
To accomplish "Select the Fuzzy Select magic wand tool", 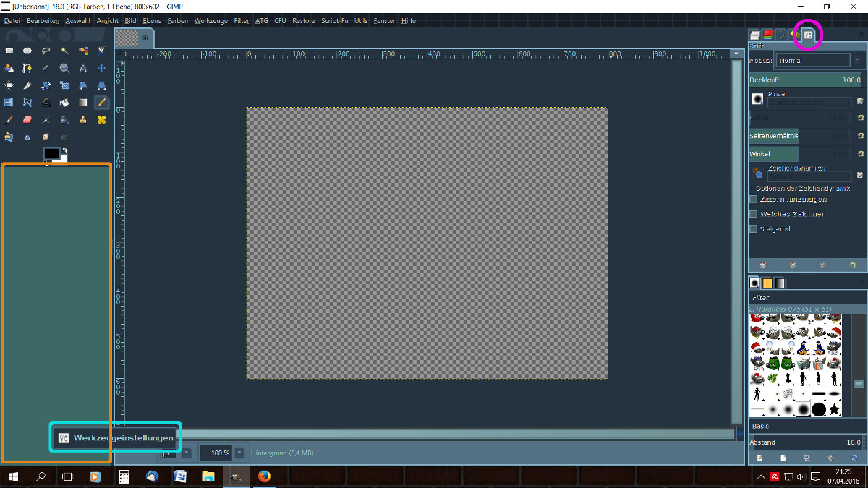I will tap(64, 51).
